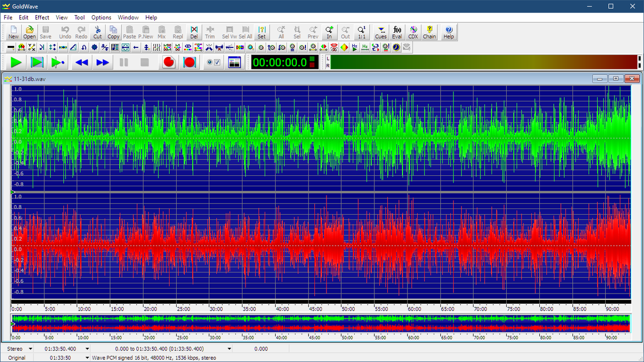Zoom In using the magnifier icon
The width and height of the screenshot is (644, 362).
(x=329, y=33)
